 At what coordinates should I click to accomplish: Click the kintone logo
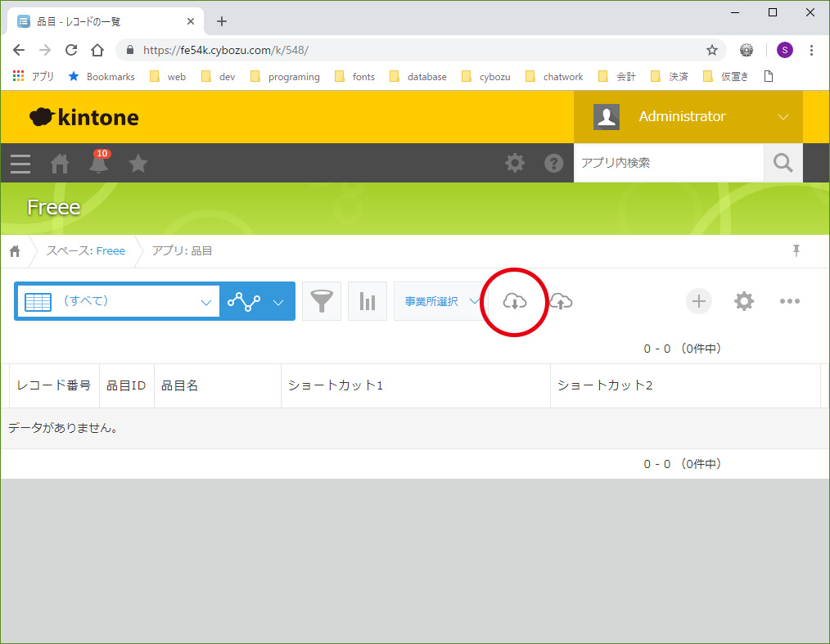[x=84, y=117]
